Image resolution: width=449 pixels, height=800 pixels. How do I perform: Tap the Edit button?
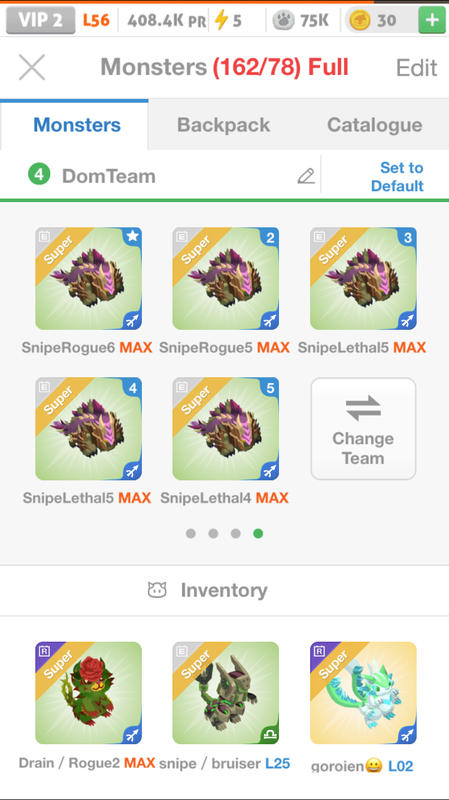(x=416, y=68)
